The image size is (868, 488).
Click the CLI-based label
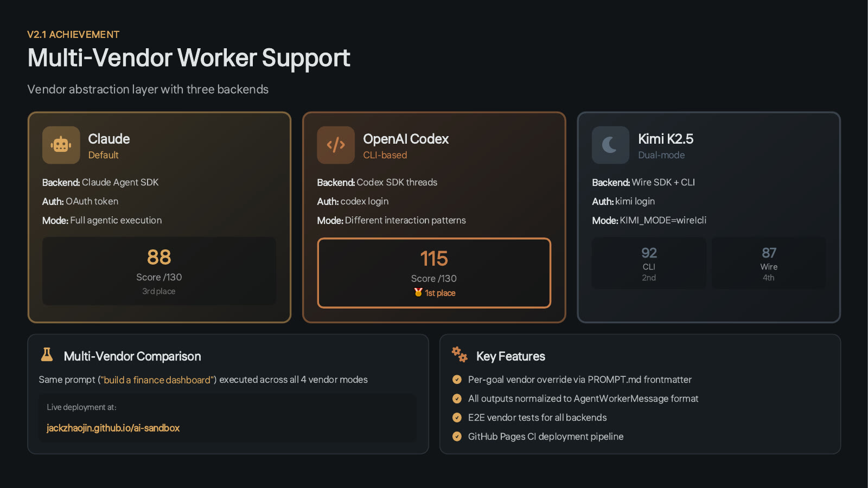(385, 155)
